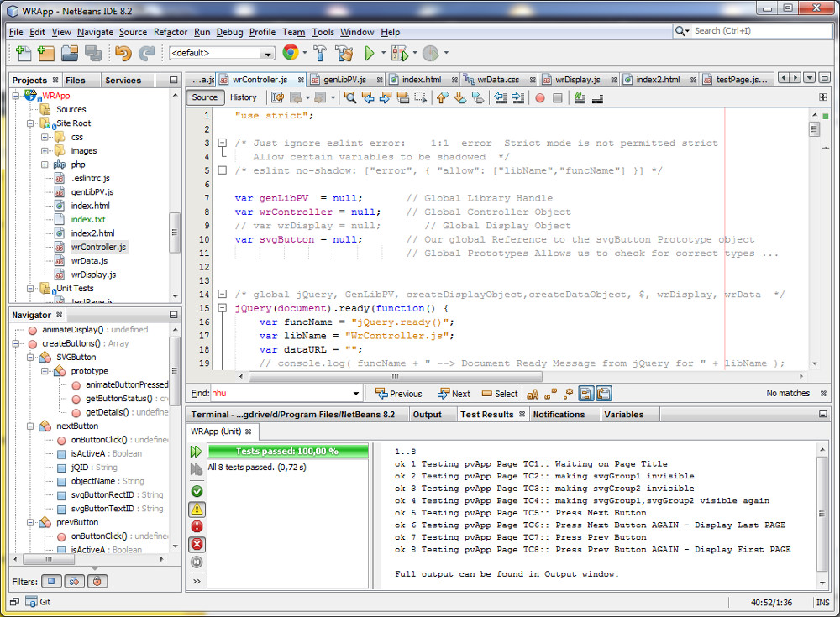
Task: Click the Select find button
Action: pyautogui.click(x=500, y=394)
